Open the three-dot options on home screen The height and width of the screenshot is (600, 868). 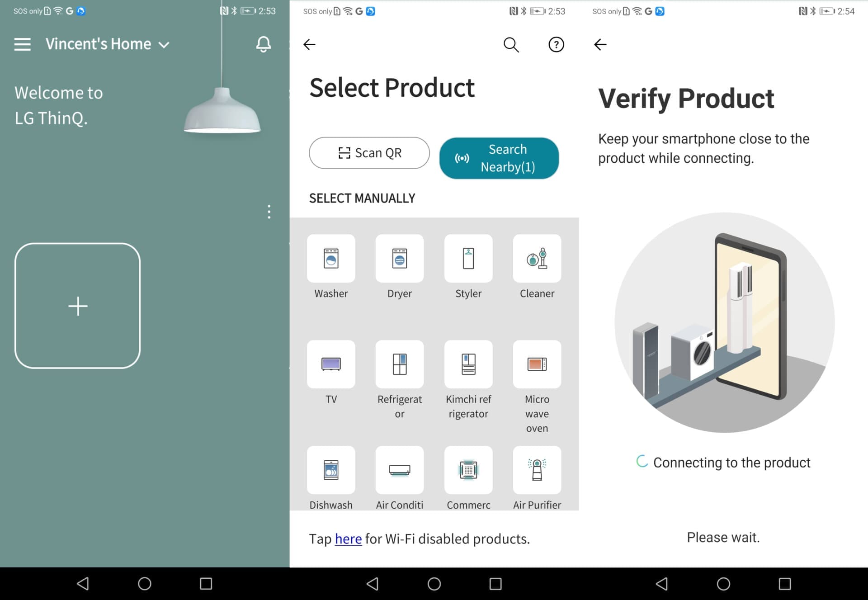[269, 212]
